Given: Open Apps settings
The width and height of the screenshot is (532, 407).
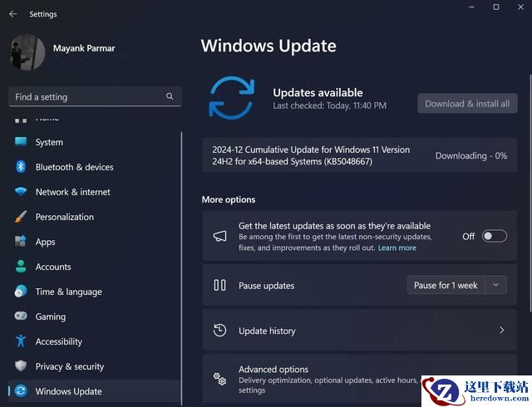Looking at the screenshot, I should (94, 242).
